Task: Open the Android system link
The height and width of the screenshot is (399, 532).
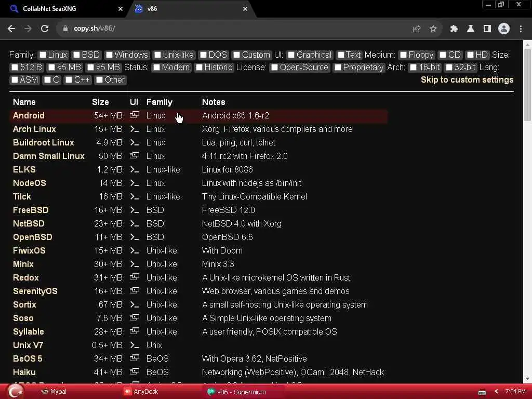Action: [29, 116]
